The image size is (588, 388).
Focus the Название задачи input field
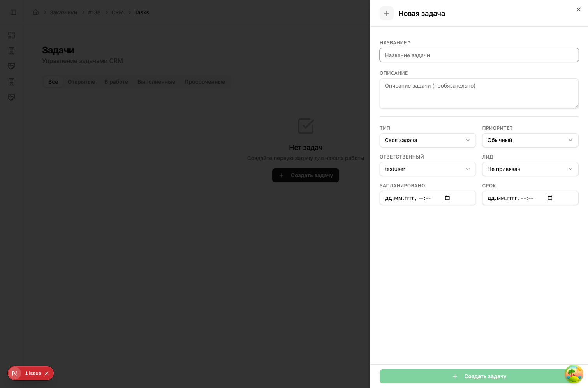(x=479, y=55)
